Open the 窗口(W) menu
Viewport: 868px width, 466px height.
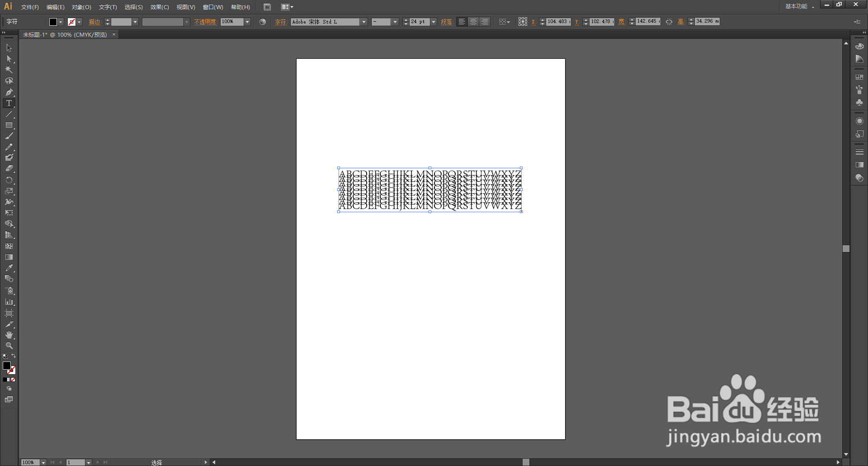pos(213,7)
